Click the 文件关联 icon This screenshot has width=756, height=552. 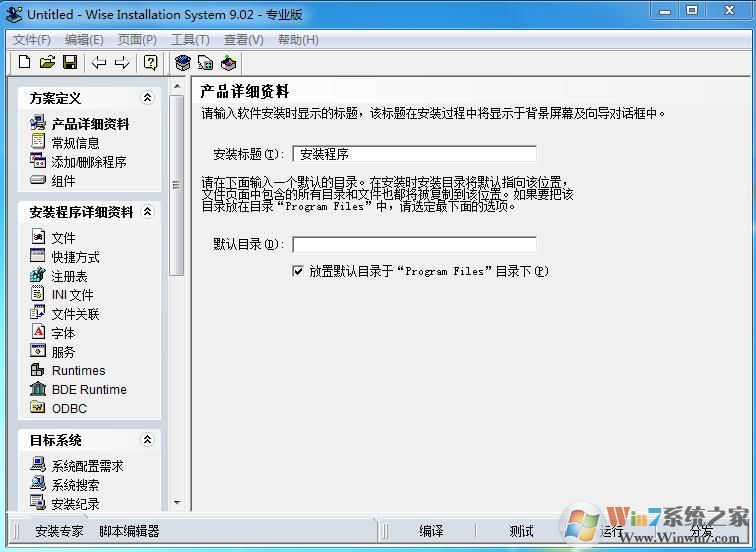click(38, 312)
